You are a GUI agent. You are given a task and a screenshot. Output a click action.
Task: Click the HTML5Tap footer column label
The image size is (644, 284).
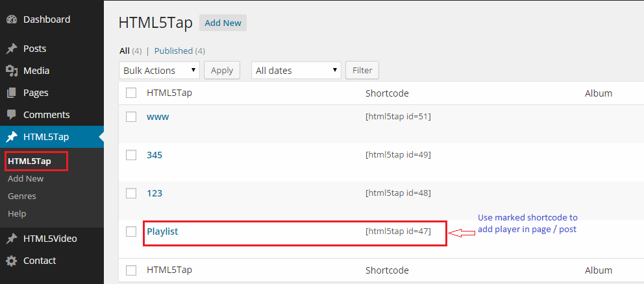tap(169, 270)
